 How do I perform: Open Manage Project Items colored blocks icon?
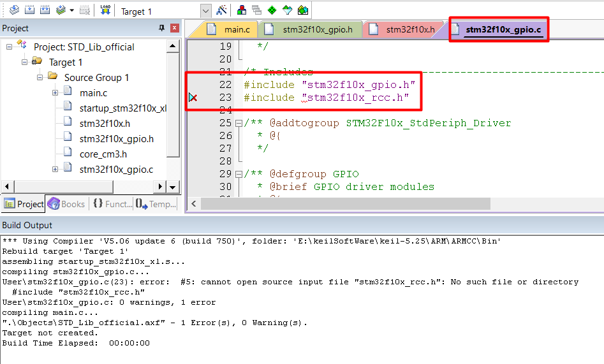[x=242, y=10]
